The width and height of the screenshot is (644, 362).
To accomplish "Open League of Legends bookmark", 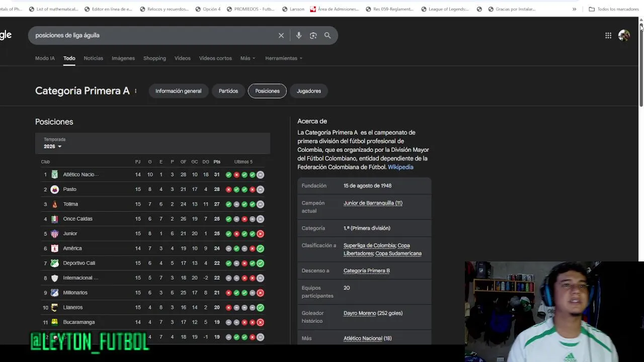I will click(x=445, y=9).
